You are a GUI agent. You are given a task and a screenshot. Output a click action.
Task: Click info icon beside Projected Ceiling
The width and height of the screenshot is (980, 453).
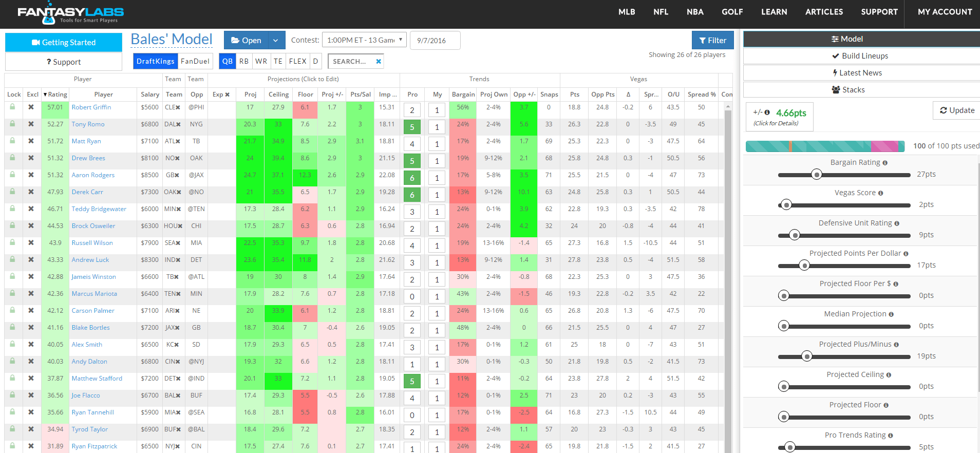coord(889,375)
